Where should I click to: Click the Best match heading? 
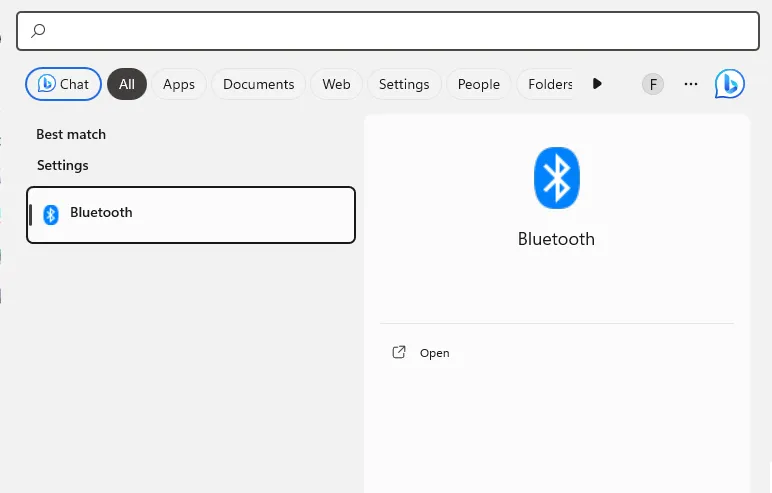point(71,134)
